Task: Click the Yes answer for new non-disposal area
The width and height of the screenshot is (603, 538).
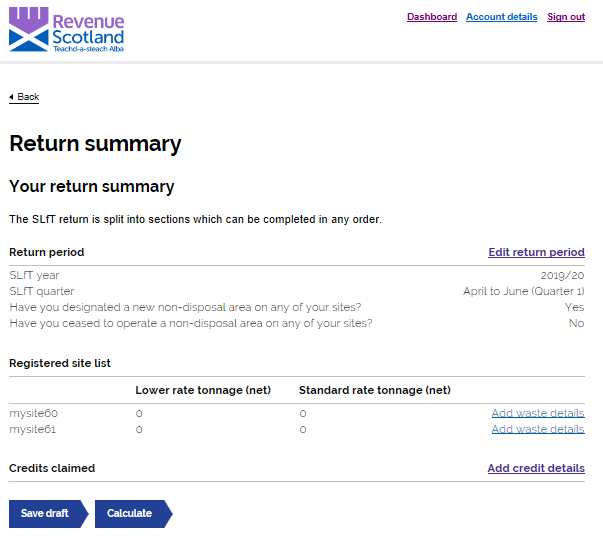Action: tap(575, 307)
